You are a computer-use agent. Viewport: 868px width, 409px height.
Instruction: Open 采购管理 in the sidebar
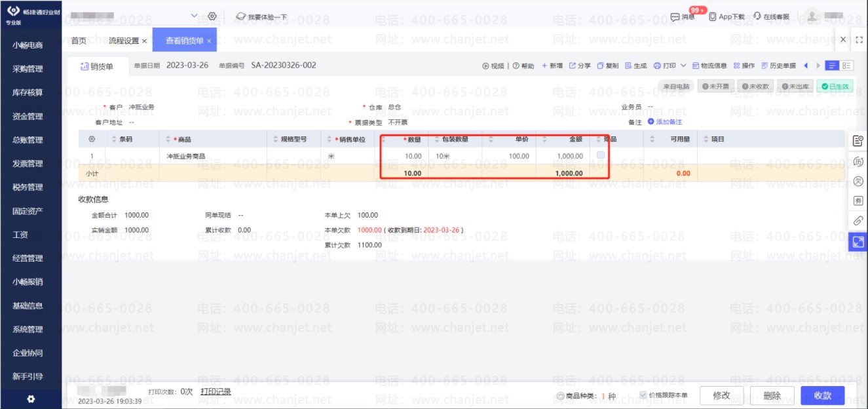(28, 69)
